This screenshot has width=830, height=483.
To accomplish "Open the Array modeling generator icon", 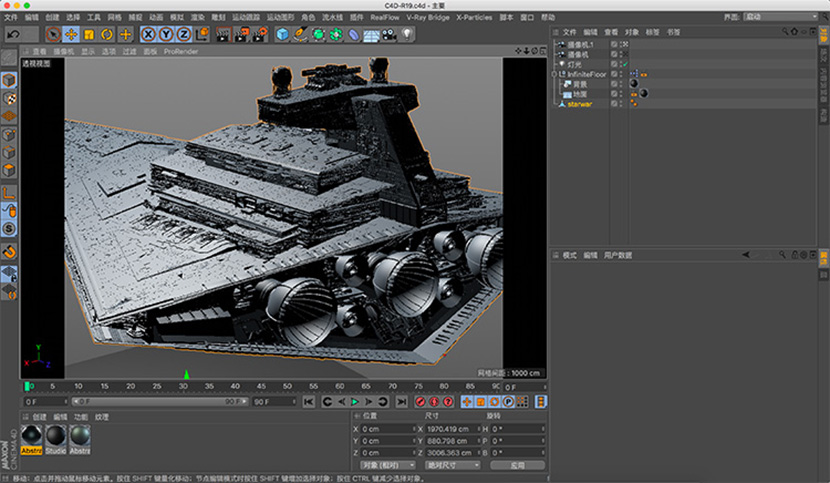I will tap(336, 34).
